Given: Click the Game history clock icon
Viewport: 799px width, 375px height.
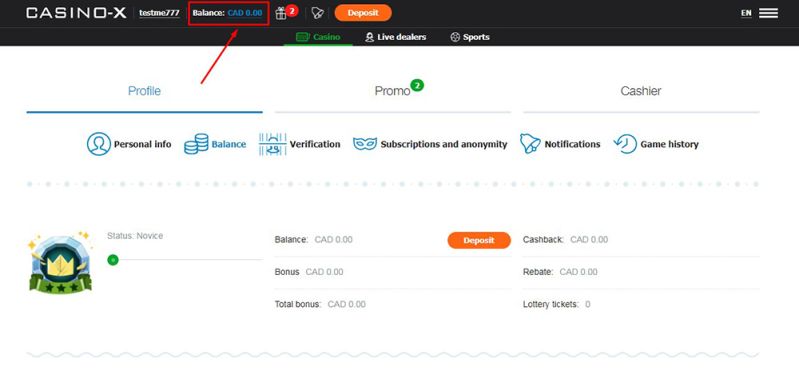Looking at the screenshot, I should click(625, 144).
